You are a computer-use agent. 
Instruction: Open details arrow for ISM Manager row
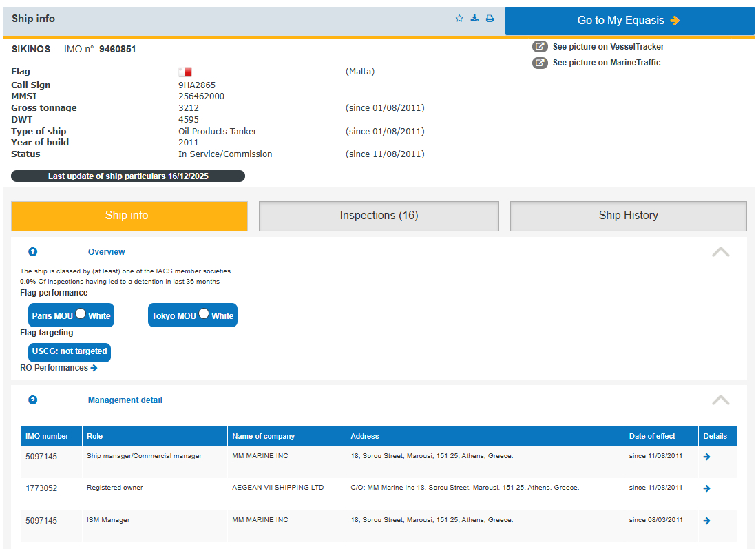[706, 521]
